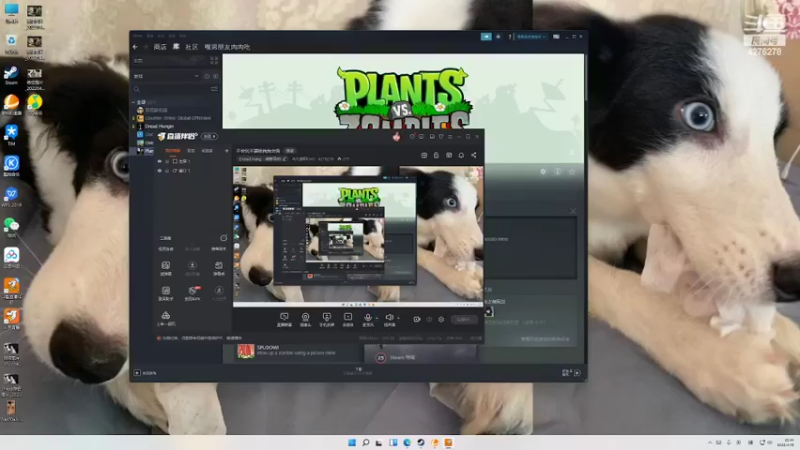Open the danmaku chat icon under preview

click(284, 319)
